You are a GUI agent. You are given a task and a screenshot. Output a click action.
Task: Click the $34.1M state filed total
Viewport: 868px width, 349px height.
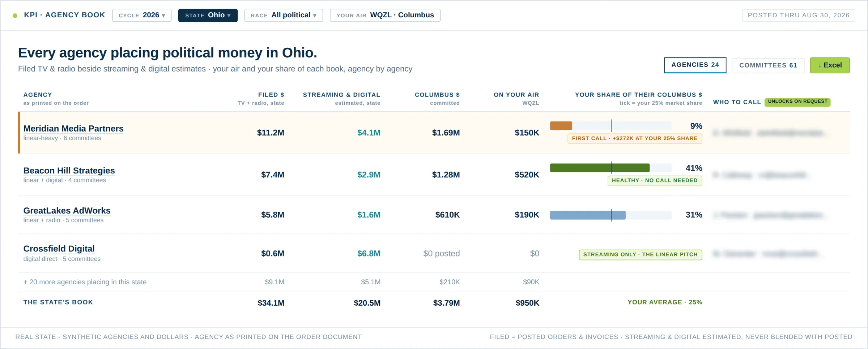(271, 303)
